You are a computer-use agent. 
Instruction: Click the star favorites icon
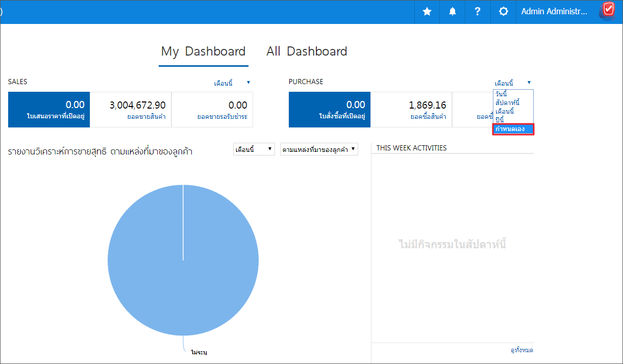click(x=427, y=12)
